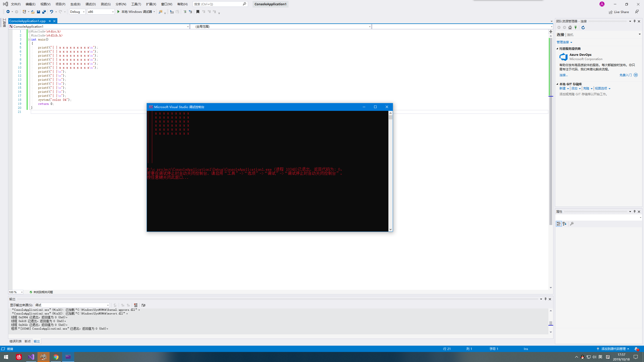The width and height of the screenshot is (644, 362).
Task: Click the Save All toolbar icon
Action: 44,12
